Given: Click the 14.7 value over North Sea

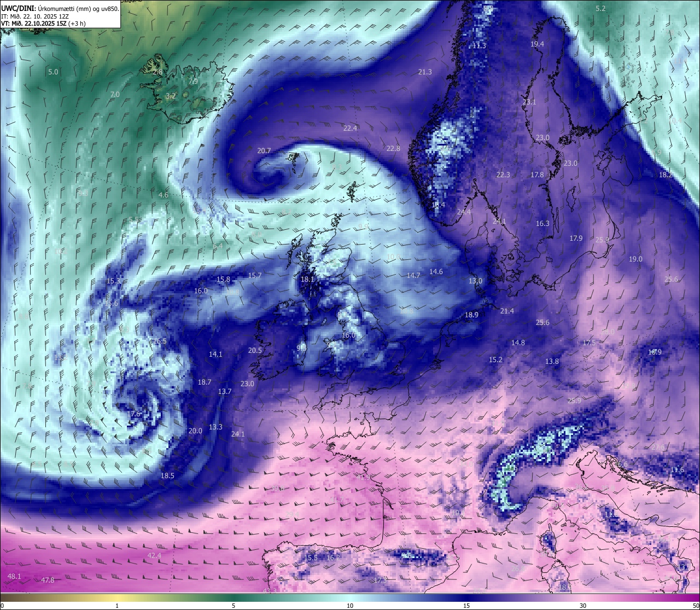Looking at the screenshot, I should (413, 275).
